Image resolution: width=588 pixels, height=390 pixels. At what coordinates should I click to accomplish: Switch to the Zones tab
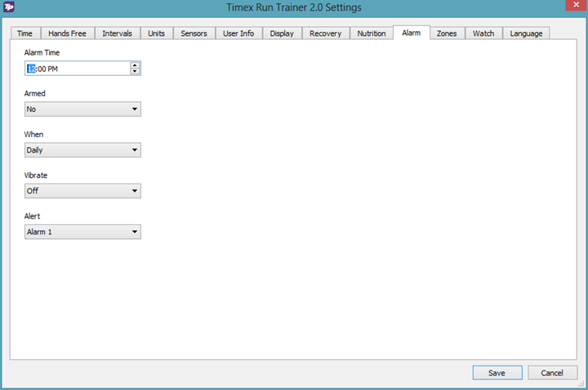447,33
